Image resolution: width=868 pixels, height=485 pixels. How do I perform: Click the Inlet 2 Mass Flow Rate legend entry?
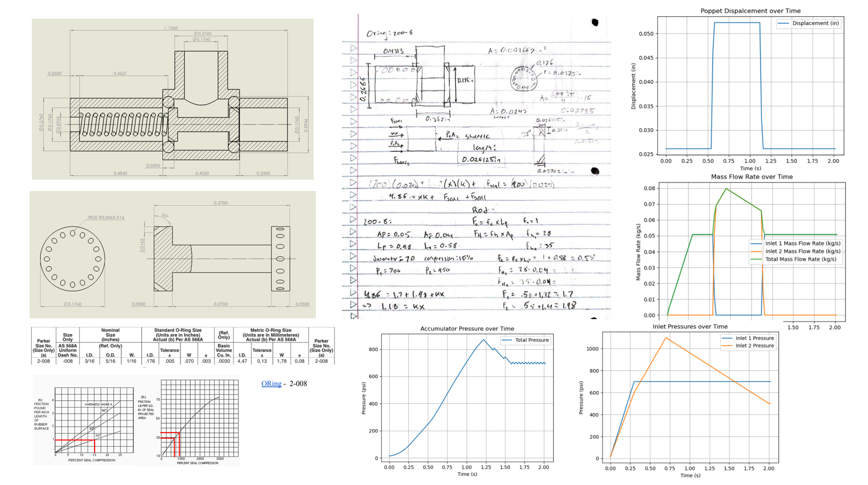pyautogui.click(x=803, y=251)
